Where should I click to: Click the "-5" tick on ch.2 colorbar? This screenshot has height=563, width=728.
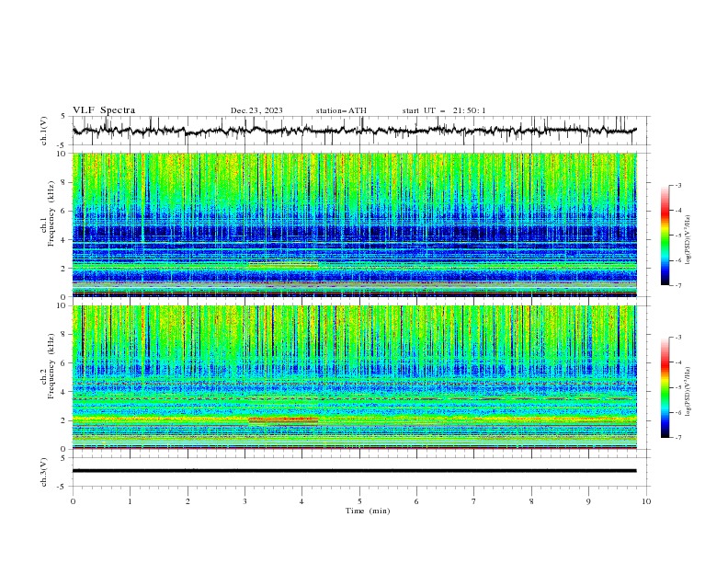677,387
